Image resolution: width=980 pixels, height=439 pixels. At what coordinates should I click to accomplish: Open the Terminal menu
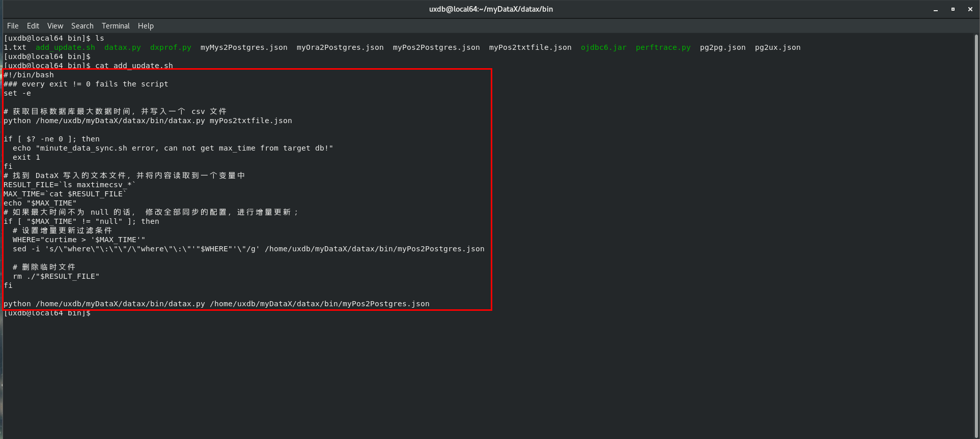(x=116, y=26)
